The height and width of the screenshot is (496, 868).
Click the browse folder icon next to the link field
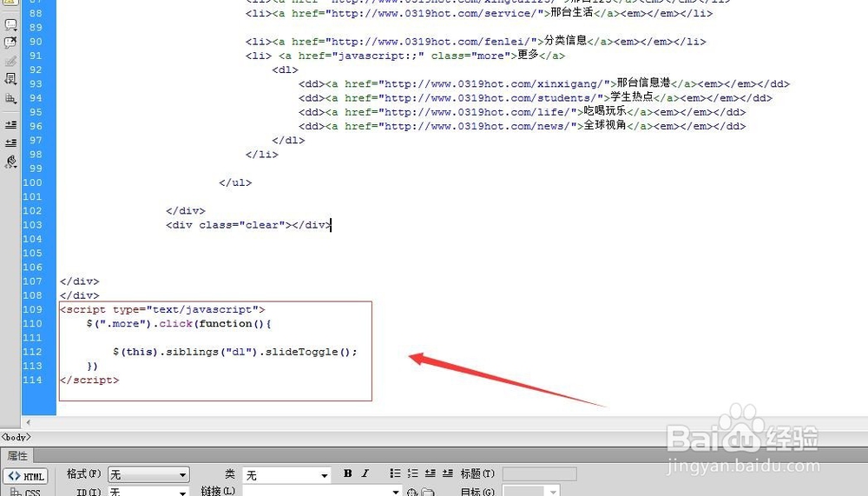427,493
